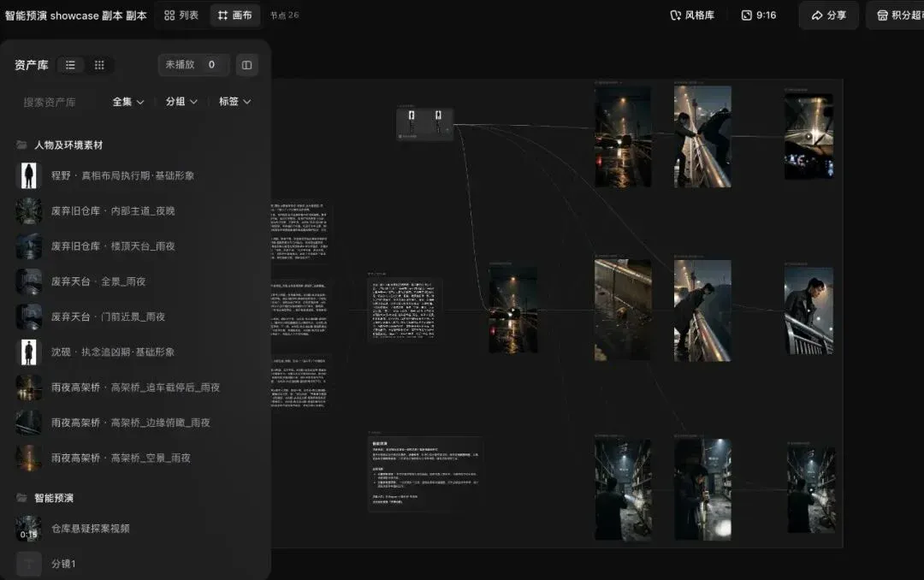The height and width of the screenshot is (580, 924).
Task: Select the wet concrete barrier image node
Action: click(x=623, y=310)
